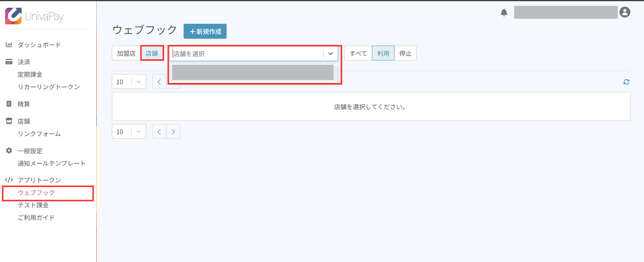Set the status filter to 停止
This screenshot has height=262, width=644.
coord(405,53)
